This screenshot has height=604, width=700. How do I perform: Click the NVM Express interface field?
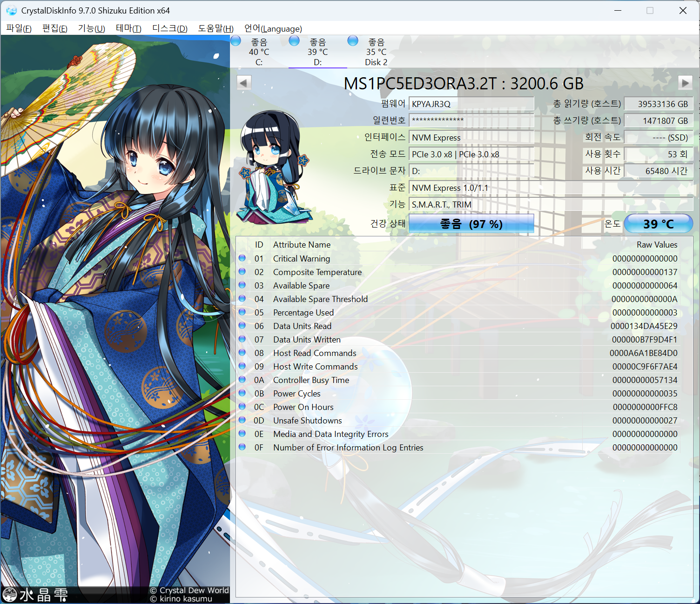point(471,137)
